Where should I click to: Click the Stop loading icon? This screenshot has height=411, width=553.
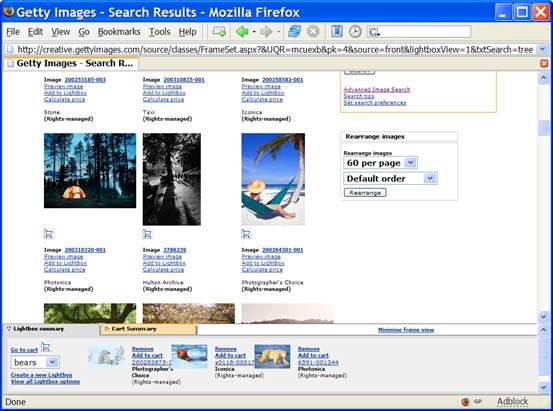pos(313,31)
